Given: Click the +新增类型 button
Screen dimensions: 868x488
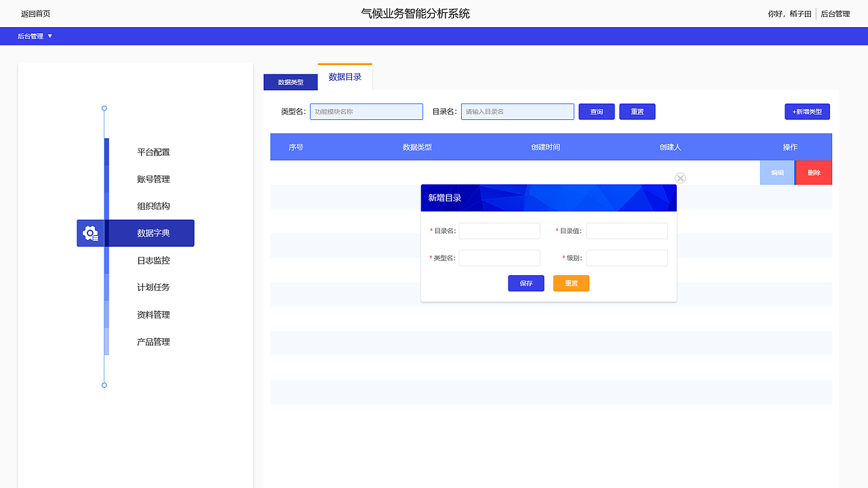Looking at the screenshot, I should (807, 111).
